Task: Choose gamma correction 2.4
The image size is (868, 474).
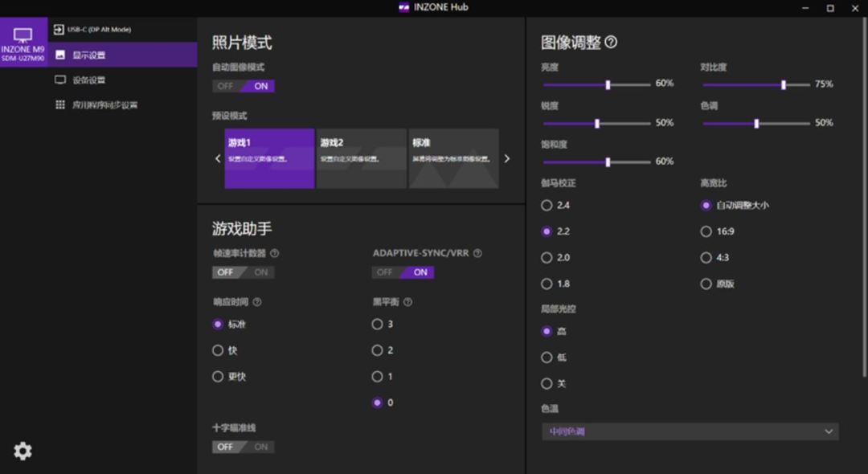Action: pos(547,205)
